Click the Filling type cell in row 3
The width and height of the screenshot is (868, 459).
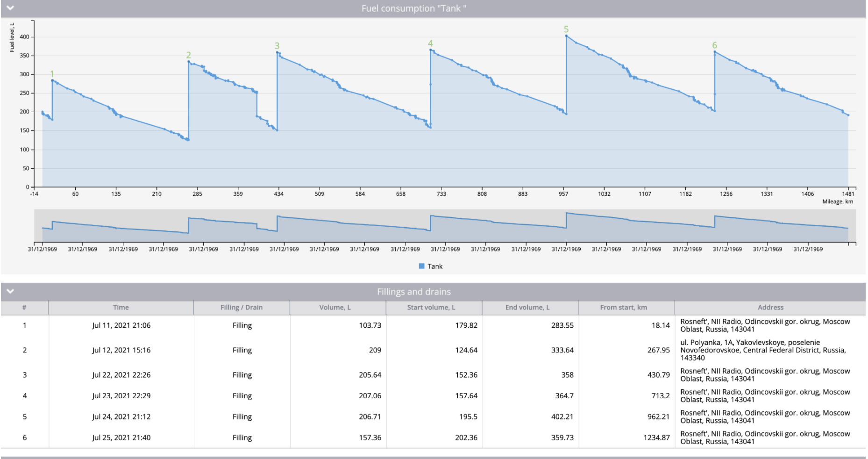(242, 375)
